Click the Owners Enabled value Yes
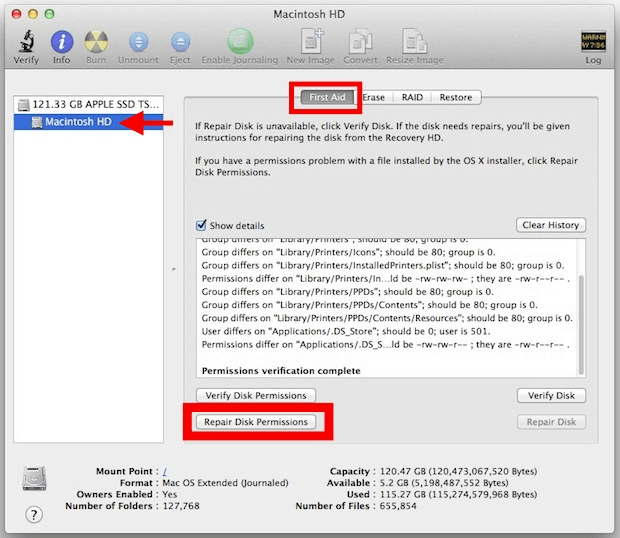The image size is (620, 538). click(170, 494)
